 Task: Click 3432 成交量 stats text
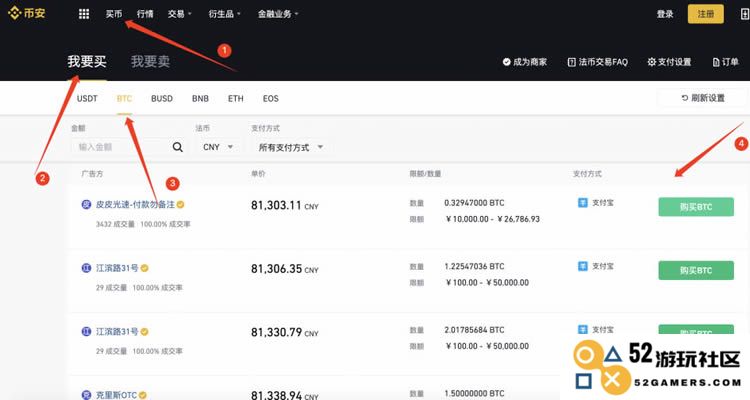115,224
